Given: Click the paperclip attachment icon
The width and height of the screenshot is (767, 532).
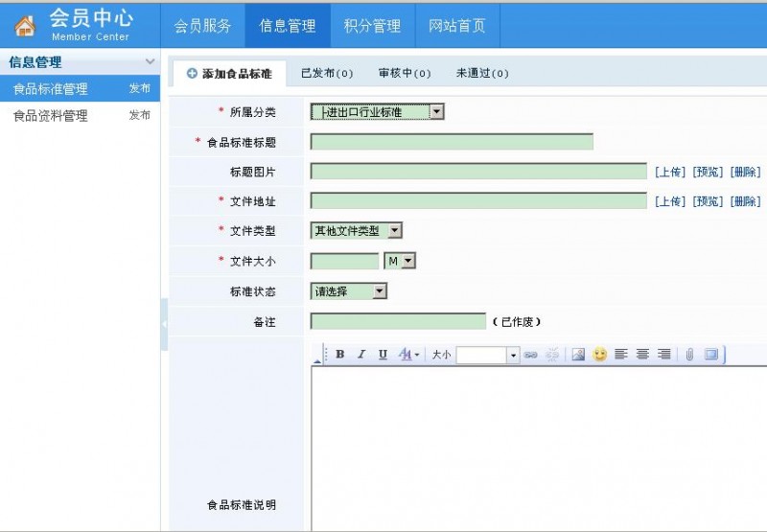Looking at the screenshot, I should 688,355.
